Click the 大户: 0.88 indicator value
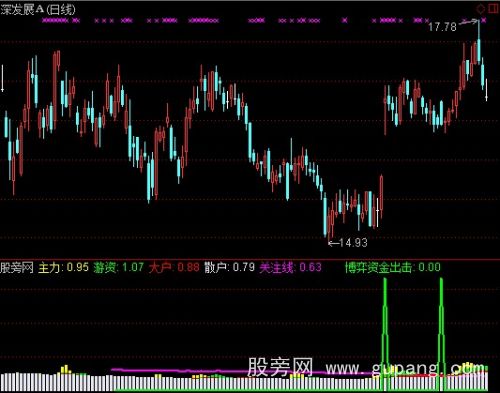Image resolution: width=500 pixels, height=393 pixels. [x=174, y=267]
